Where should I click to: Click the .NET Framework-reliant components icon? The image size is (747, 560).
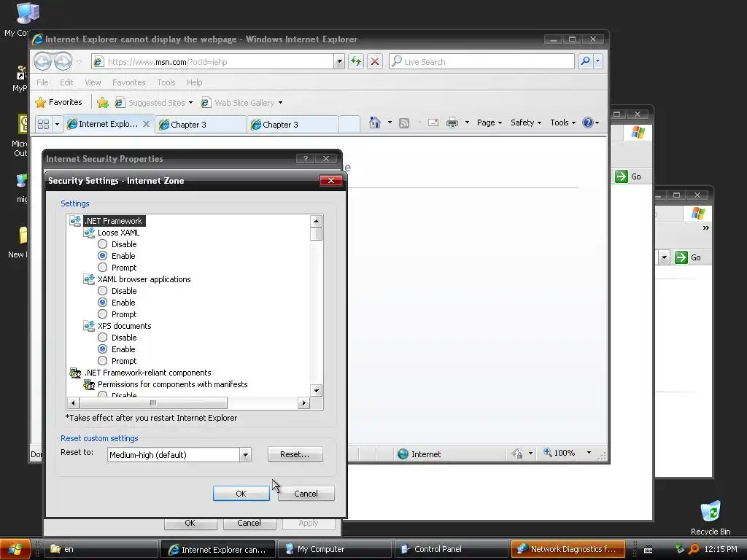tap(75, 373)
